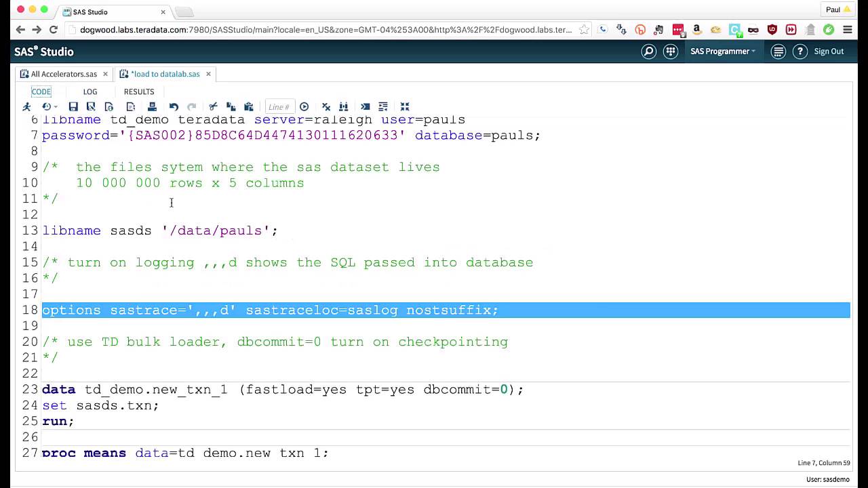868x488 pixels.
Task: Close the All Accelerators.sas tab
Action: pyautogui.click(x=105, y=74)
